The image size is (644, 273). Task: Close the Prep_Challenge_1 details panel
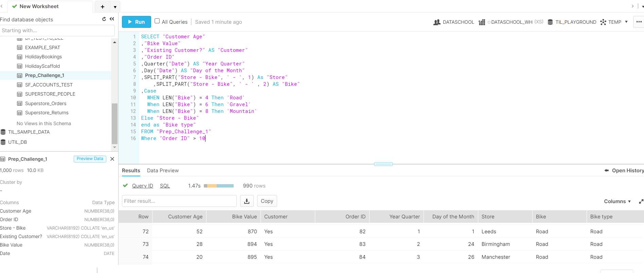pyautogui.click(x=112, y=159)
